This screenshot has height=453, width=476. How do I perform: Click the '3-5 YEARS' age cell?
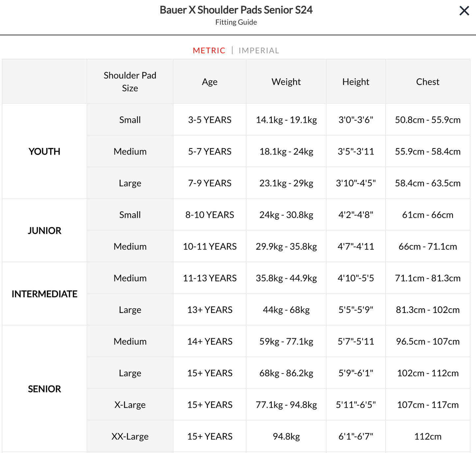tap(210, 120)
